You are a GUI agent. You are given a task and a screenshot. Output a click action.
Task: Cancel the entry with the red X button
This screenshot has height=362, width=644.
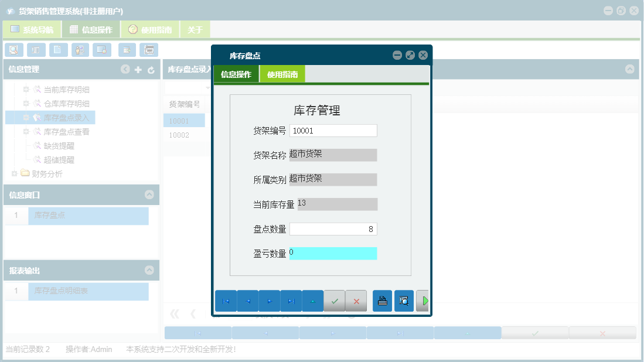356,300
